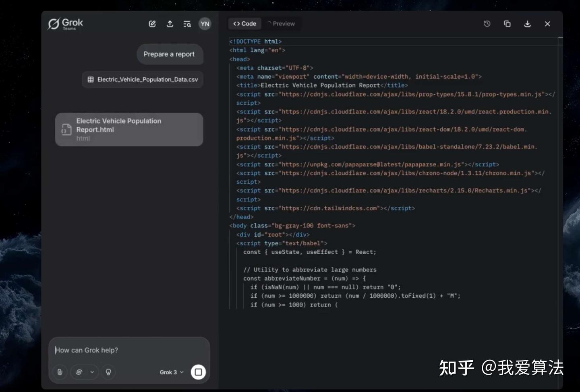Expand options on the YN avatar
580x392 pixels.
[x=205, y=24]
